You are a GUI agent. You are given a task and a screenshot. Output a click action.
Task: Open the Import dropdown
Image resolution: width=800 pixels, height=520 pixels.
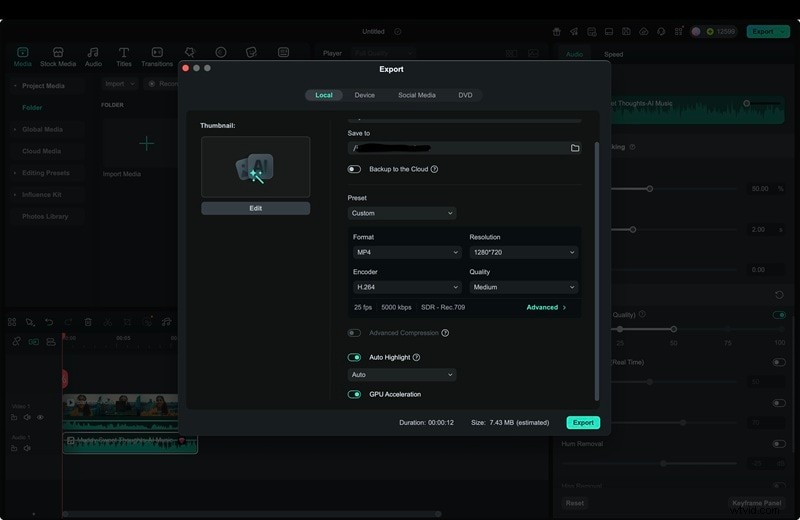(x=119, y=84)
